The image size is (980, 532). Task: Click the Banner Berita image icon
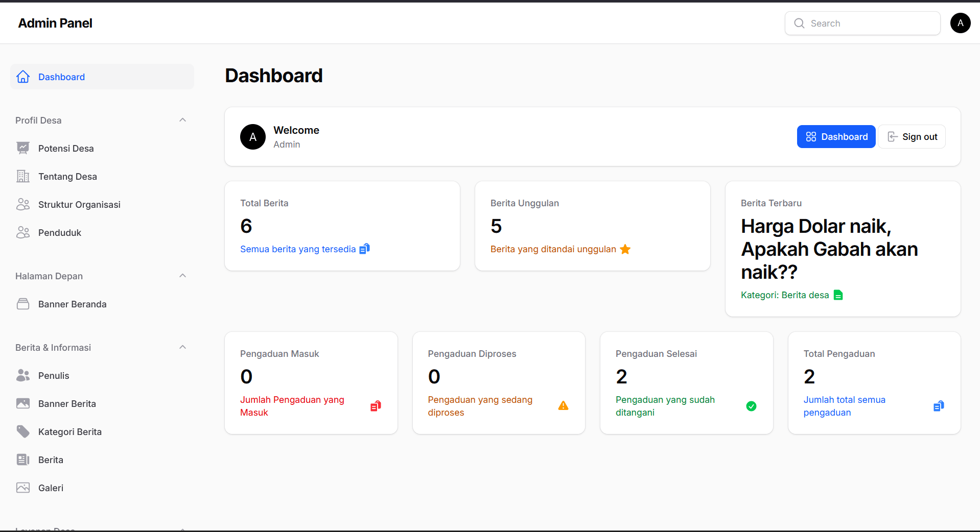(x=23, y=403)
